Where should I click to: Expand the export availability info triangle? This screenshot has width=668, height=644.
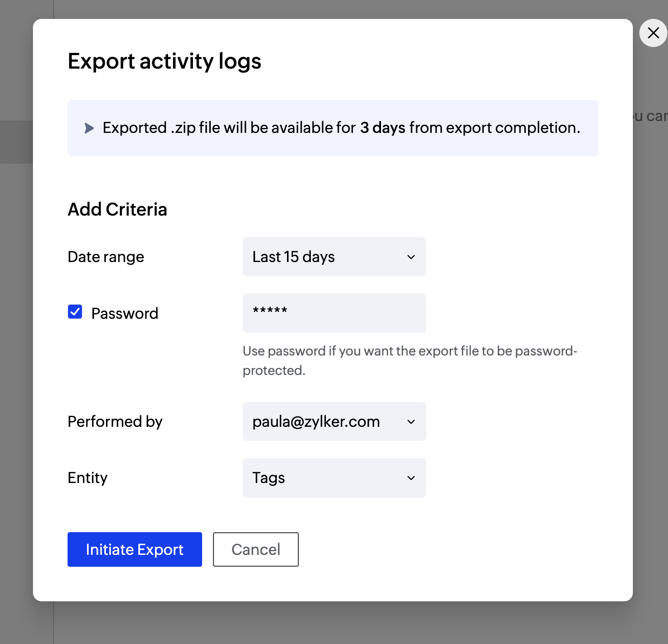coord(89,128)
